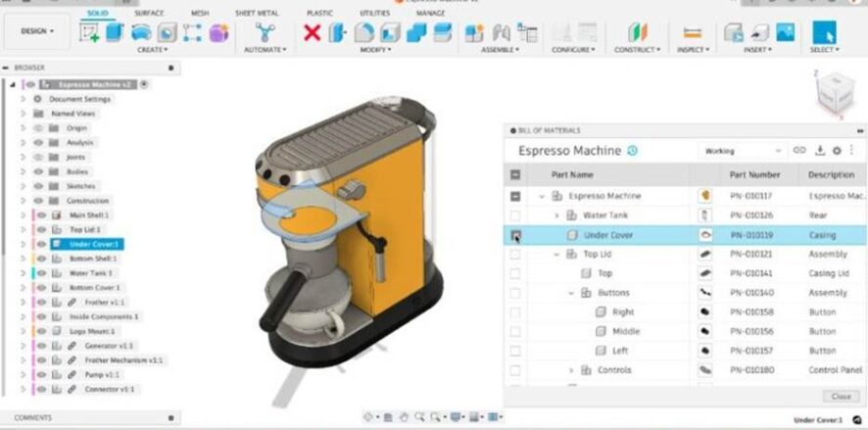Check the Buttons row checkbox
This screenshot has width=868, height=430.
pyautogui.click(x=514, y=293)
